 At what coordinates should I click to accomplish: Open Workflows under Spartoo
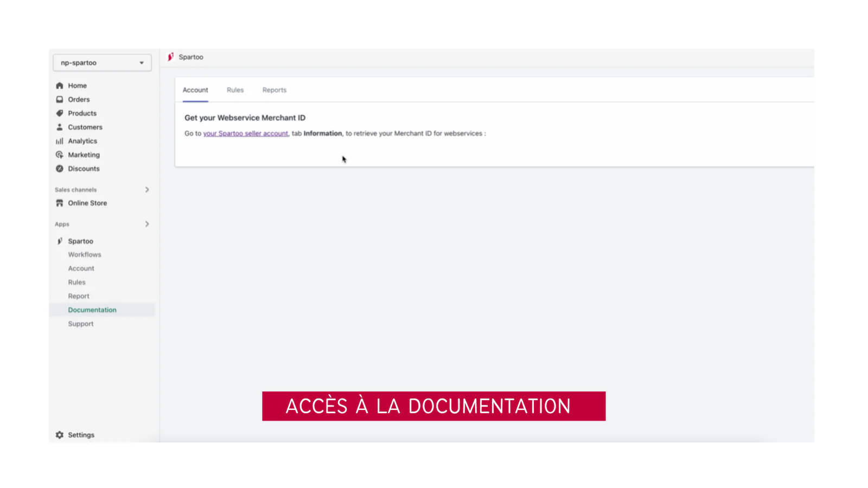click(x=85, y=255)
